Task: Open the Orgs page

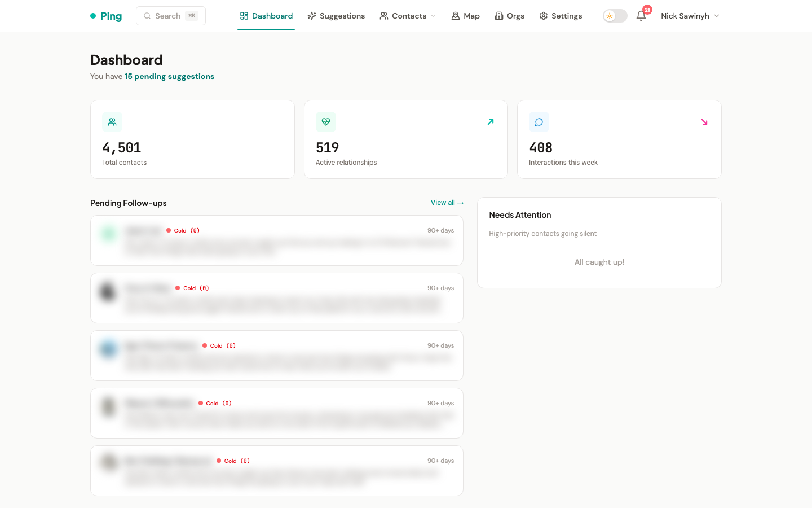Action: pyautogui.click(x=510, y=16)
